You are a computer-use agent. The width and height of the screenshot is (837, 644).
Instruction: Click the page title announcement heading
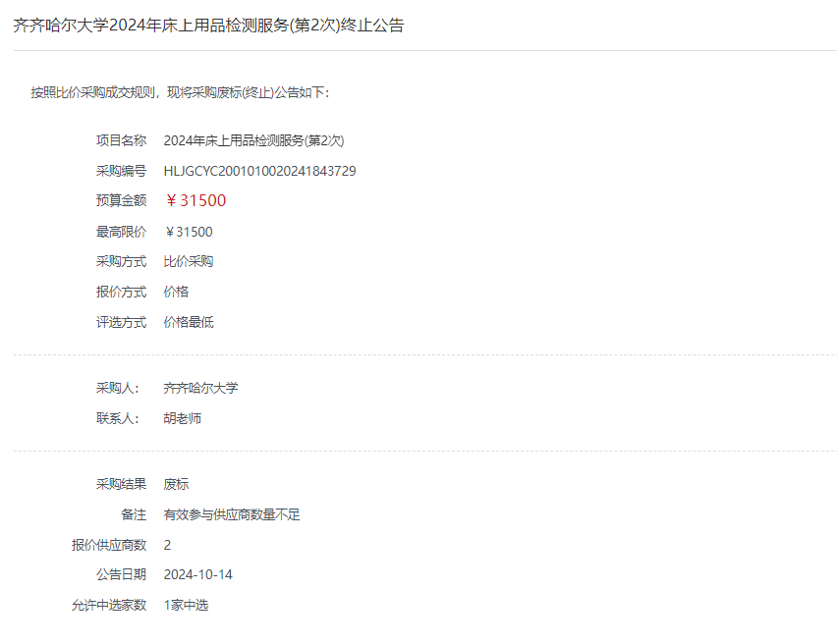[208, 26]
